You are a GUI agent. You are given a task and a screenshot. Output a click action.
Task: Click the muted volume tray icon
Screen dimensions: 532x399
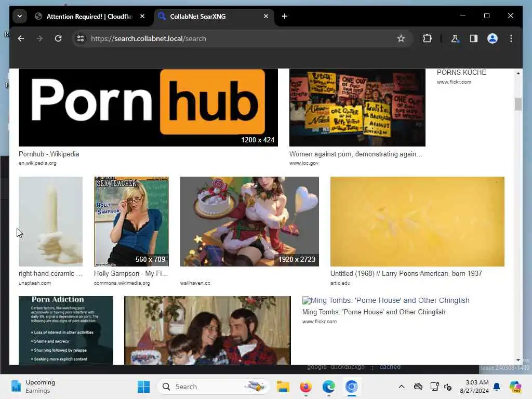pyautogui.click(x=448, y=387)
